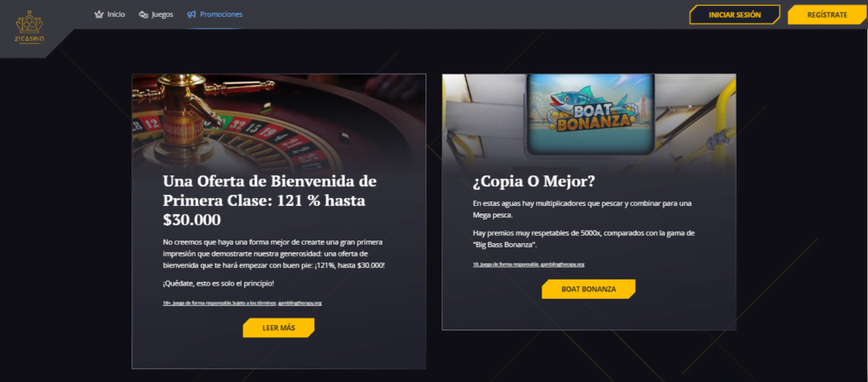Click the 21 Casino crown logo

click(30, 26)
